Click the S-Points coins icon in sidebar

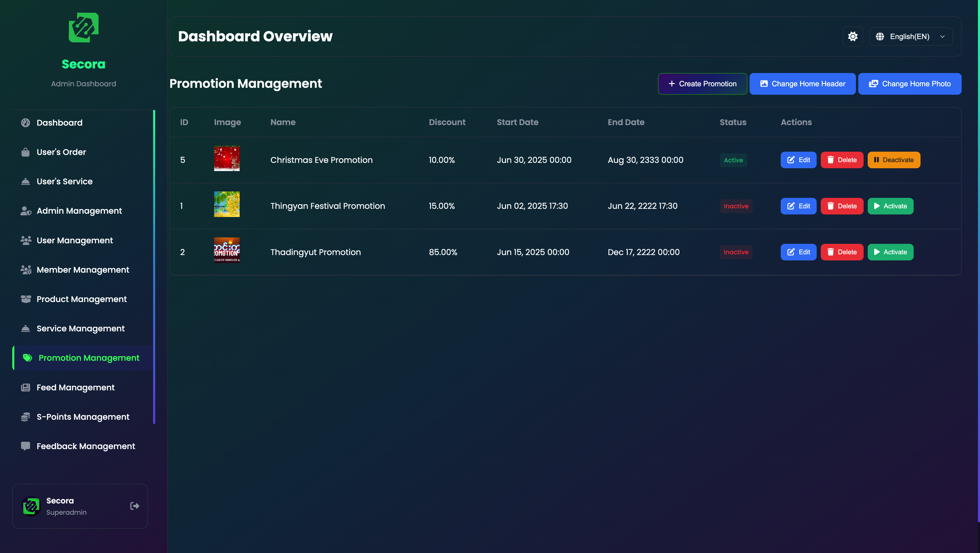tap(26, 417)
